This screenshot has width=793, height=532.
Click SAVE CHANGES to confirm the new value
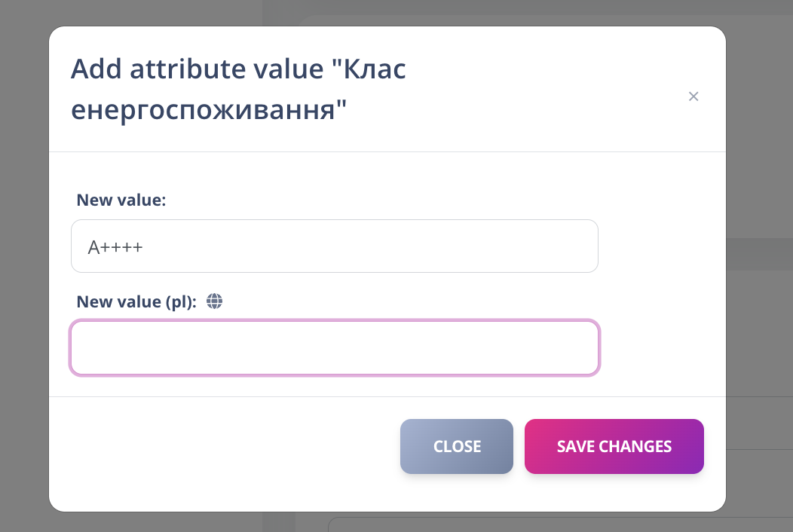[614, 446]
